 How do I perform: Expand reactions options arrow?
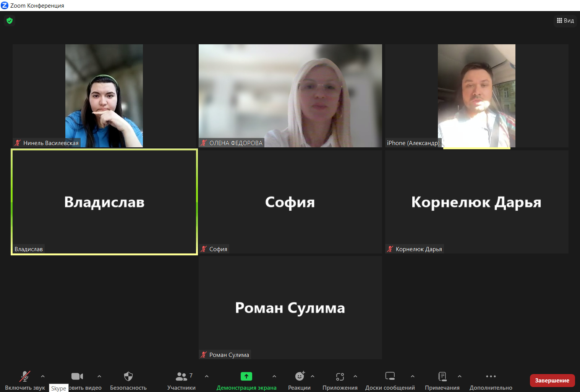coord(313,376)
